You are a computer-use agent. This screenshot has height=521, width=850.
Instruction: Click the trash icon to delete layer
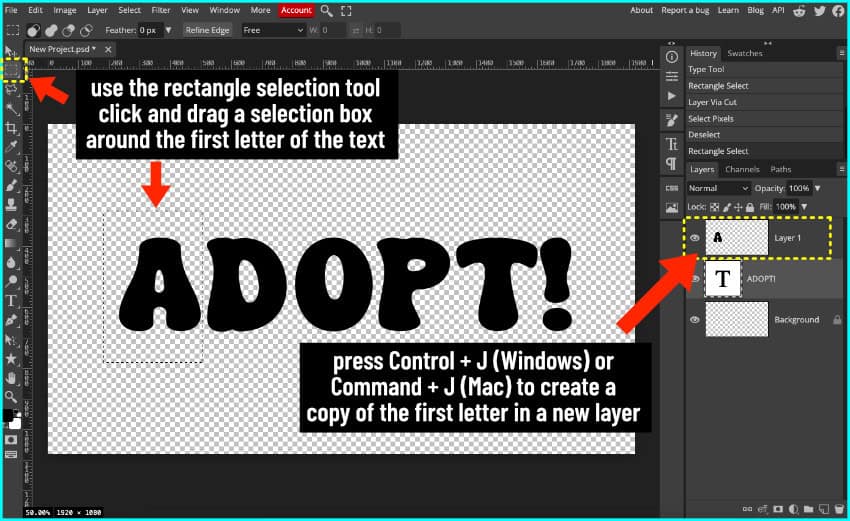click(840, 509)
